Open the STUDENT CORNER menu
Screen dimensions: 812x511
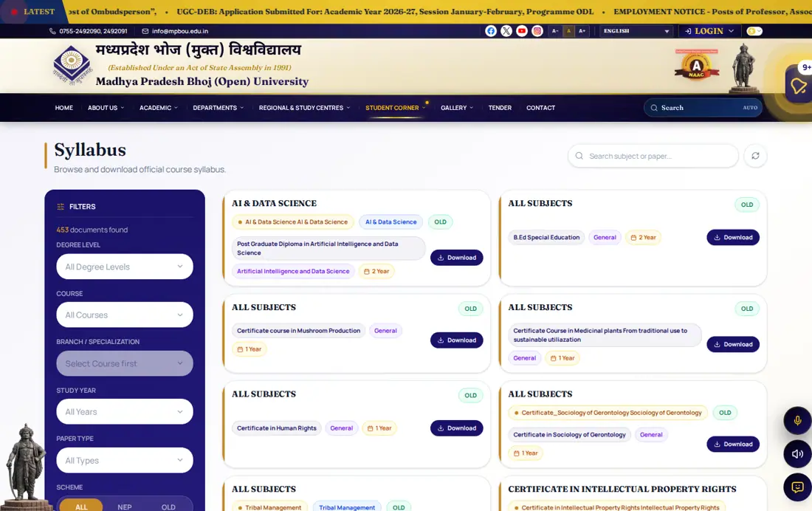(x=395, y=108)
